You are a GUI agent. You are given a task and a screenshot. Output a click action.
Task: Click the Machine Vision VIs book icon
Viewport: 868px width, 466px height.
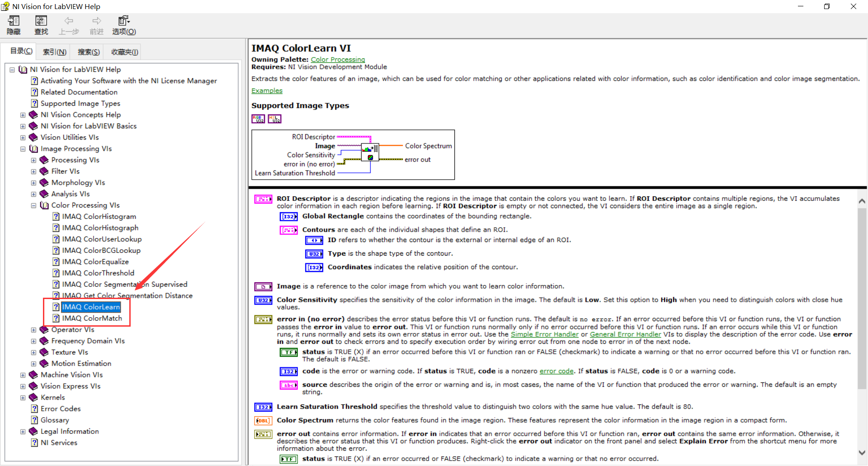pos(33,375)
